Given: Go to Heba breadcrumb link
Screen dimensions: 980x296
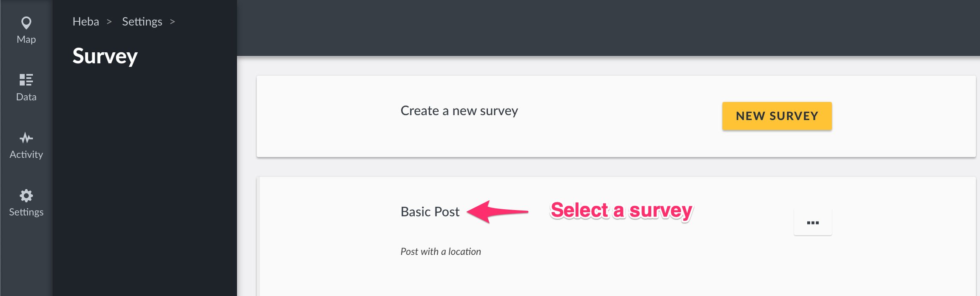Looking at the screenshot, I should click(85, 21).
